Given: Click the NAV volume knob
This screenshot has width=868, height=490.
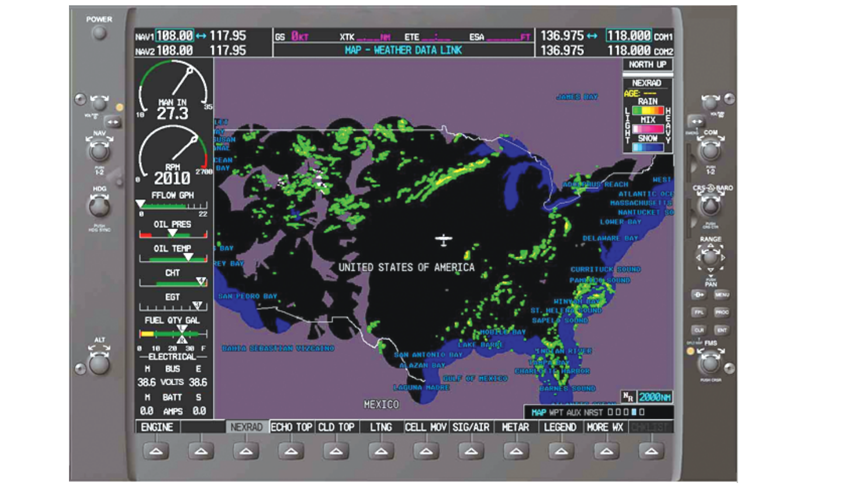Looking at the screenshot, I should [99, 103].
